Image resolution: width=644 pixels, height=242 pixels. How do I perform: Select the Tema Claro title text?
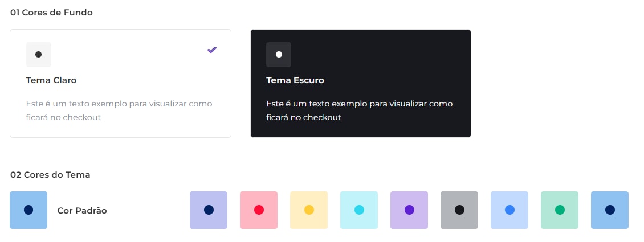coord(51,80)
